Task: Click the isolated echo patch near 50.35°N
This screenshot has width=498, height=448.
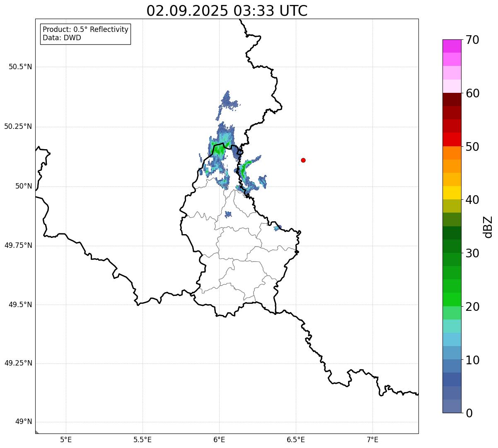Action: (227, 101)
